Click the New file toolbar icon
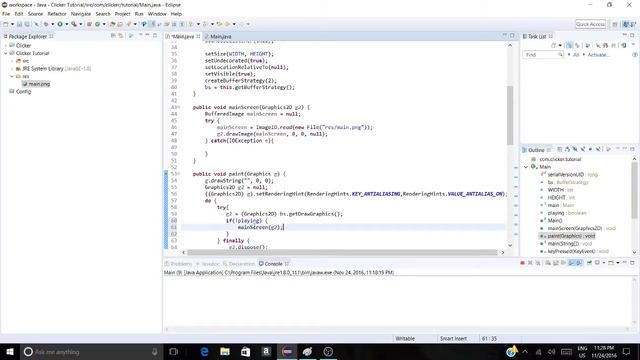Image resolution: width=640 pixels, height=360 pixels. tap(6, 24)
